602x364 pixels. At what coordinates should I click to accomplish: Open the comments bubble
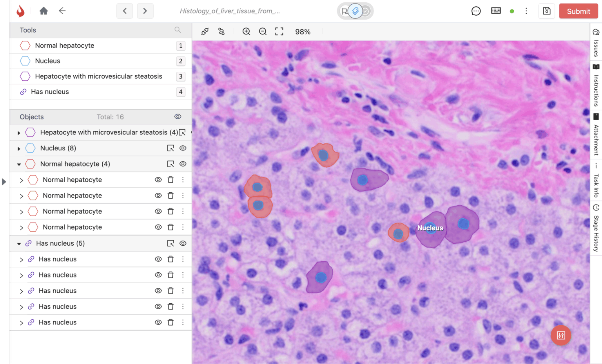[x=476, y=11]
